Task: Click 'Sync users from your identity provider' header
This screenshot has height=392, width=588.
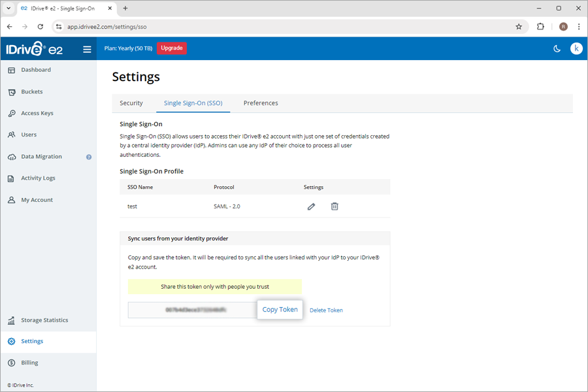Action: coord(178,238)
